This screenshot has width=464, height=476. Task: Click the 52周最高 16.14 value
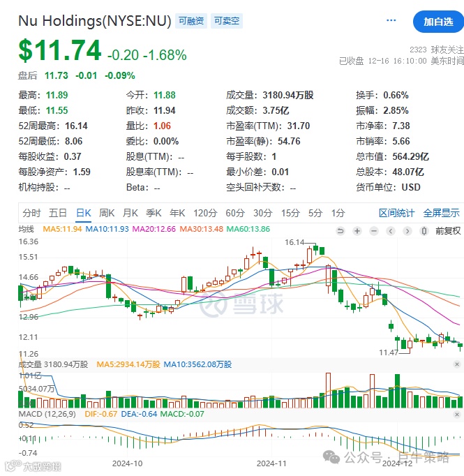pyautogui.click(x=76, y=126)
